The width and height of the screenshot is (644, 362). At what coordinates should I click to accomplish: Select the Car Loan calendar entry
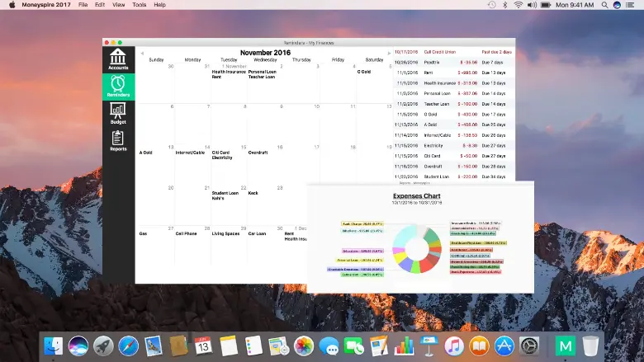[257, 233]
